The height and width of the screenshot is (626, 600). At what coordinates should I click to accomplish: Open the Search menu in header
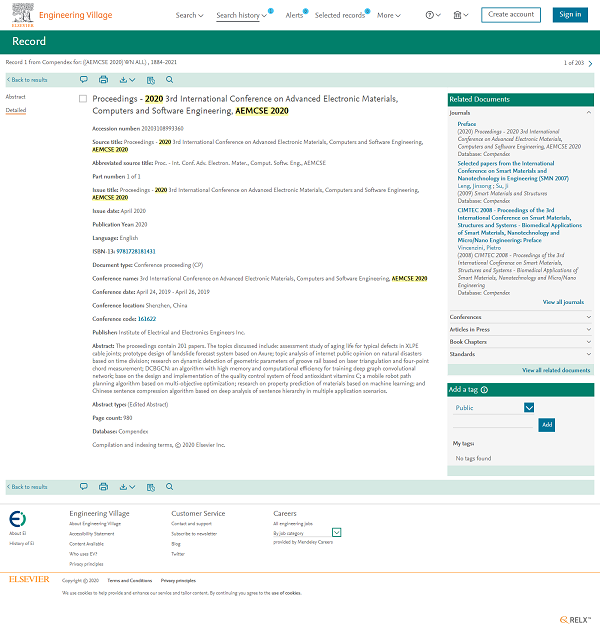tap(189, 15)
